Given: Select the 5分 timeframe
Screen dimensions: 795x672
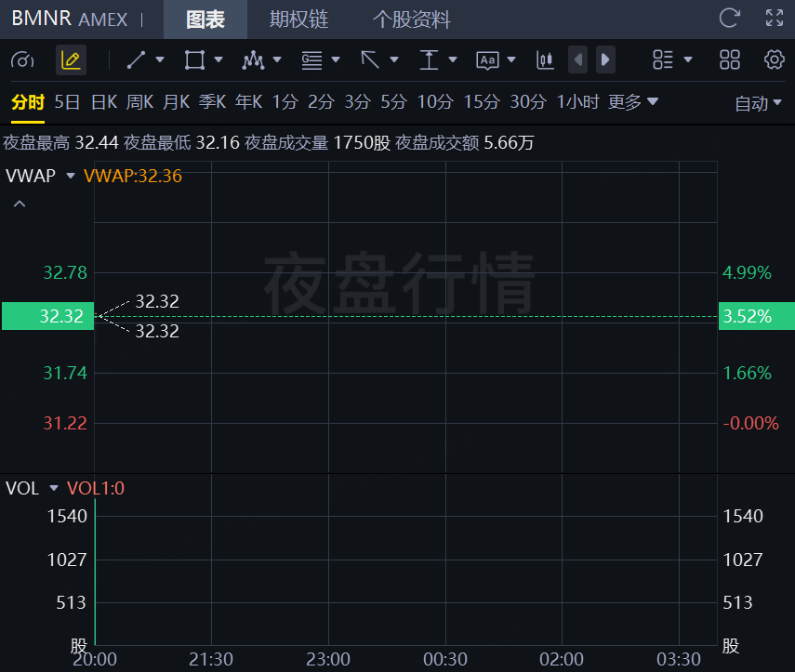Looking at the screenshot, I should tap(394, 102).
